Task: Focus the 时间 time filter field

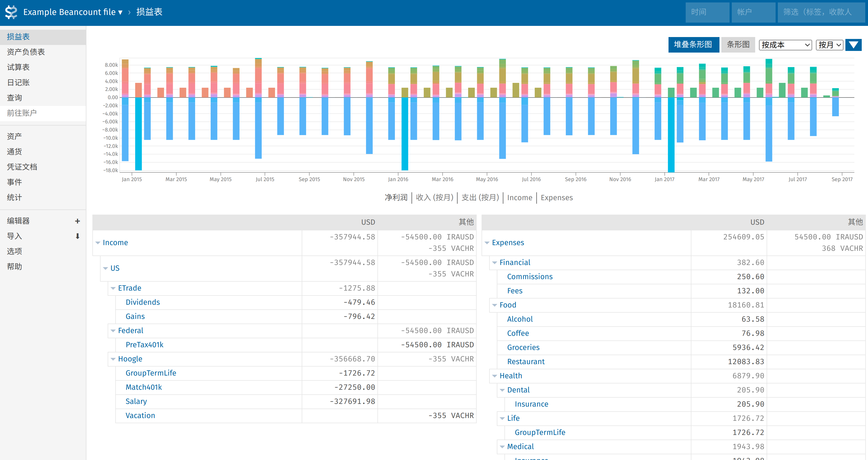Action: [707, 13]
